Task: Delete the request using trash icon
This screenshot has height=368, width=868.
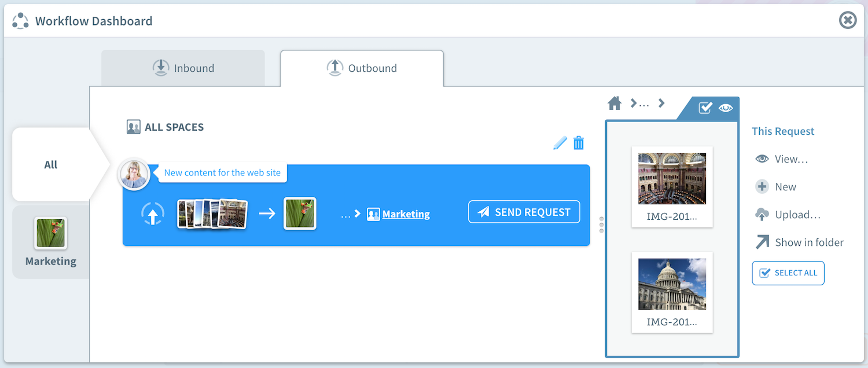Action: (x=579, y=143)
